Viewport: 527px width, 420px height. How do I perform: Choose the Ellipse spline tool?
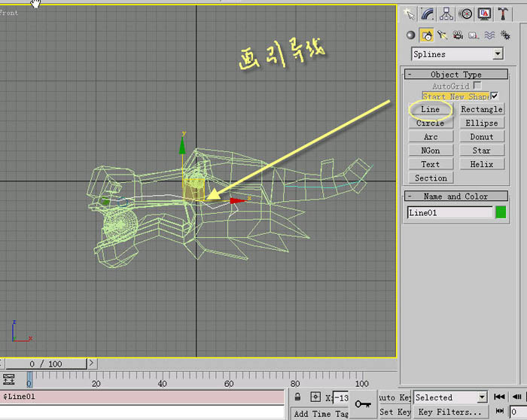point(482,123)
